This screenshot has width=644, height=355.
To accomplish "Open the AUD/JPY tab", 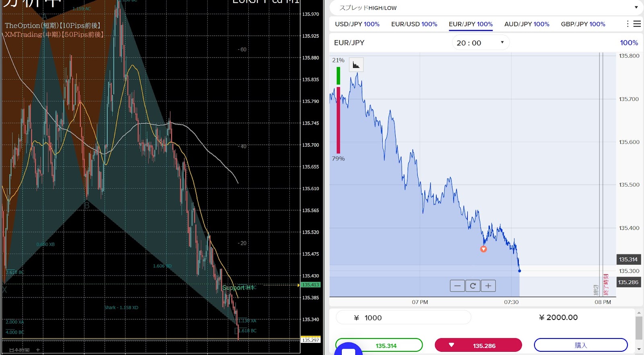I will (526, 24).
